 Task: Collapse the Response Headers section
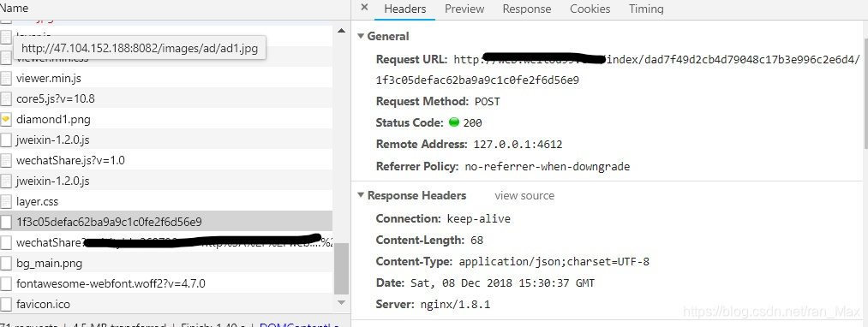(361, 195)
